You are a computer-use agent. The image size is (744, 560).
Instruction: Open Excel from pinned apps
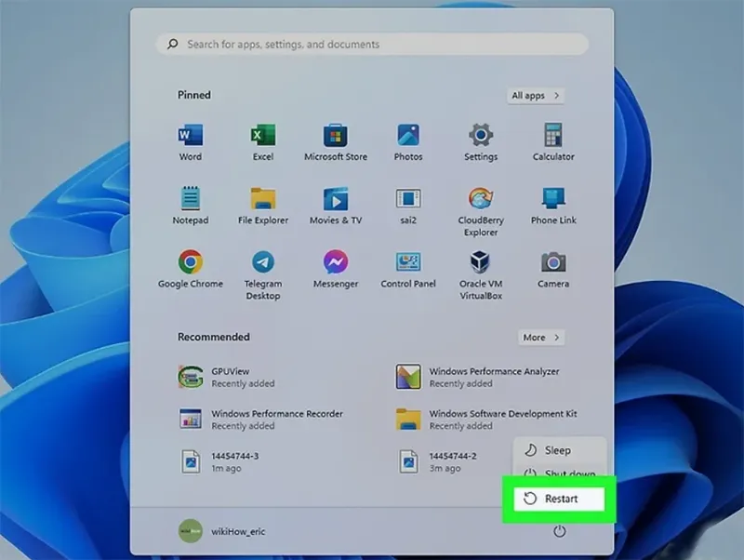tap(262, 140)
